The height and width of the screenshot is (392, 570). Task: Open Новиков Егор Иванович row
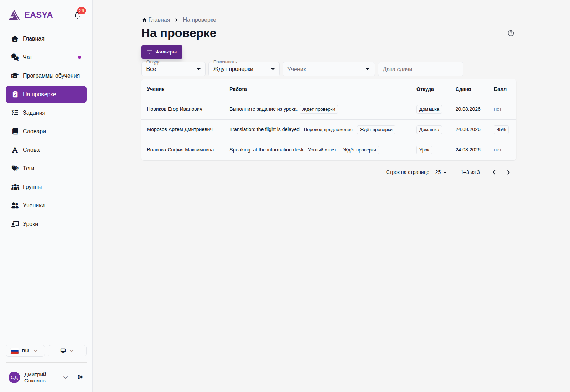click(x=328, y=109)
